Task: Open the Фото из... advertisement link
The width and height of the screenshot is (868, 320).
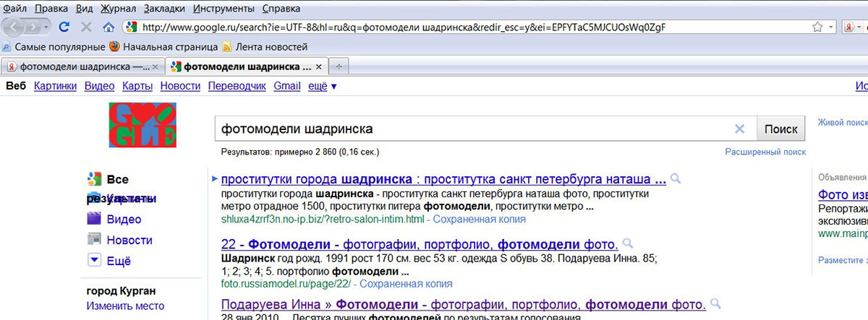Action: [x=843, y=194]
